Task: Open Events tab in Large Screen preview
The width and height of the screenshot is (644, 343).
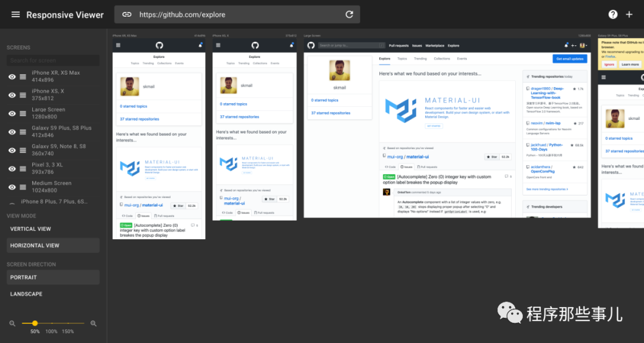Action: click(x=462, y=58)
